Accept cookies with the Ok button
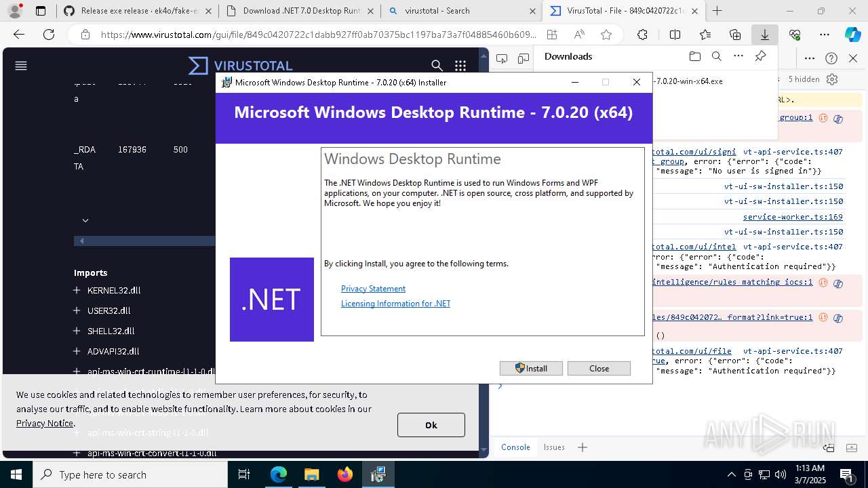 point(431,425)
